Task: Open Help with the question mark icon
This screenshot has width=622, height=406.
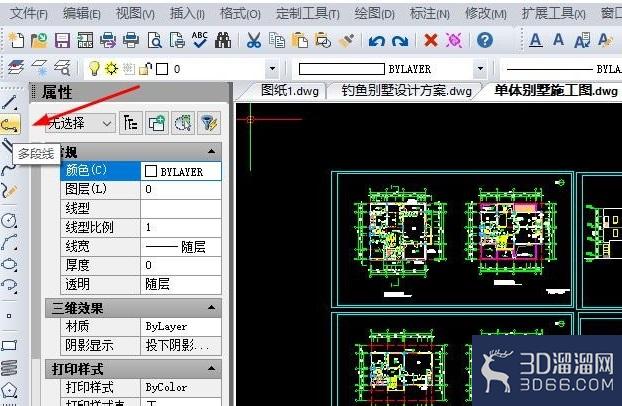Action: tap(485, 40)
